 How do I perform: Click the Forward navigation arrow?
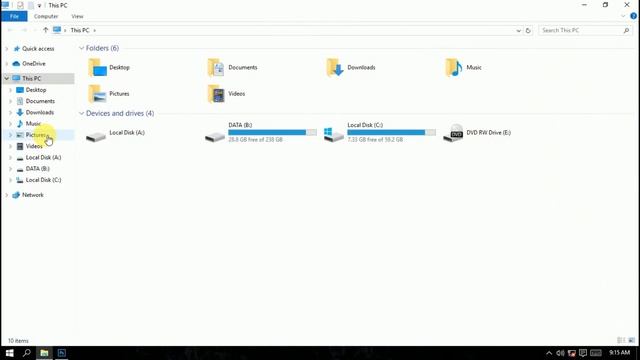click(x=24, y=30)
